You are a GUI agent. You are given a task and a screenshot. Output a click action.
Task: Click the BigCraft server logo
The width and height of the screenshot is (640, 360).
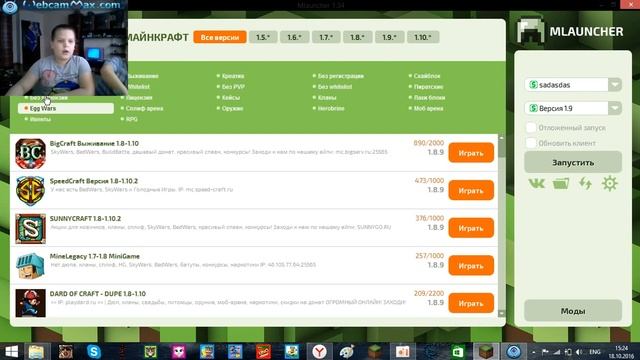pos(30,153)
